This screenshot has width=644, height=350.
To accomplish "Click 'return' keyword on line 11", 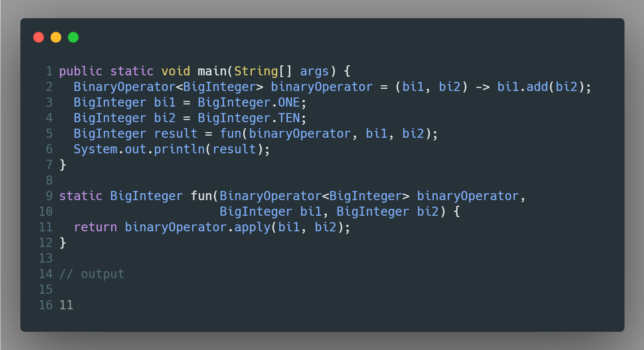I will 95,227.
